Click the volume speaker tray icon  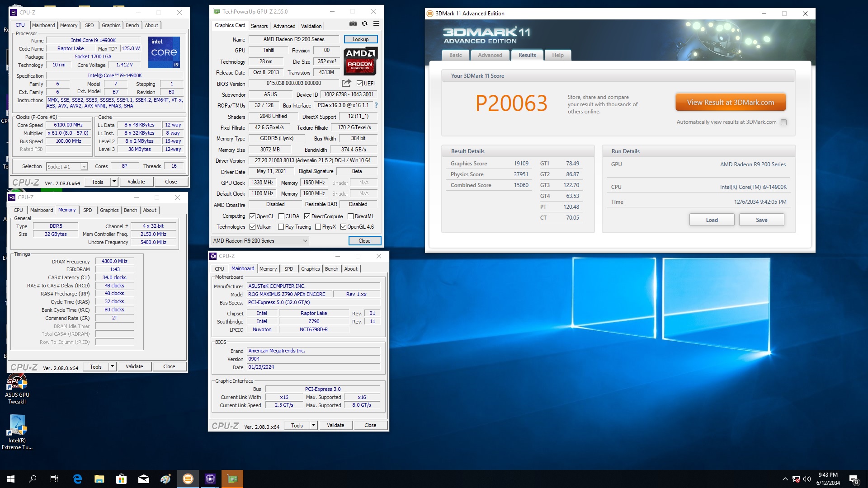tap(807, 479)
